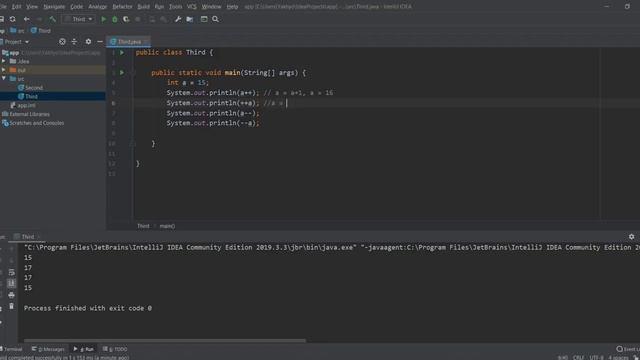This screenshot has width=640, height=360.
Task: Click Third in editor breadcrumb bar
Action: pyautogui.click(x=143, y=226)
